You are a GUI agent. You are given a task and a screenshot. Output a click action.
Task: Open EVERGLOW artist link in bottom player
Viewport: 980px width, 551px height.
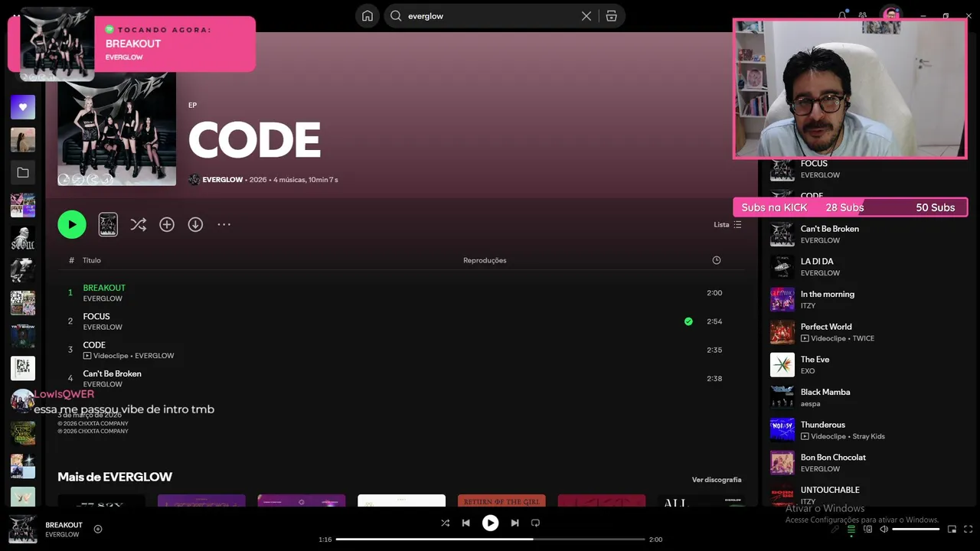click(x=62, y=534)
